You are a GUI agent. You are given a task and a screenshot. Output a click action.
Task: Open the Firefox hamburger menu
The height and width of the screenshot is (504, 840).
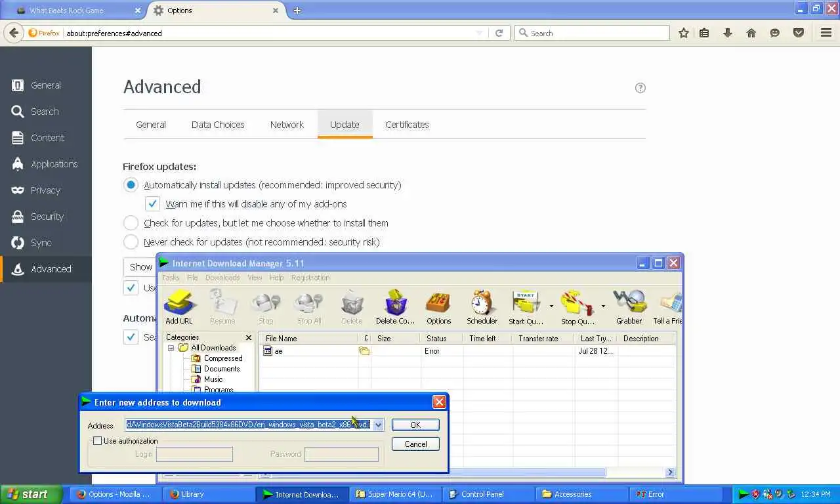pyautogui.click(x=826, y=33)
